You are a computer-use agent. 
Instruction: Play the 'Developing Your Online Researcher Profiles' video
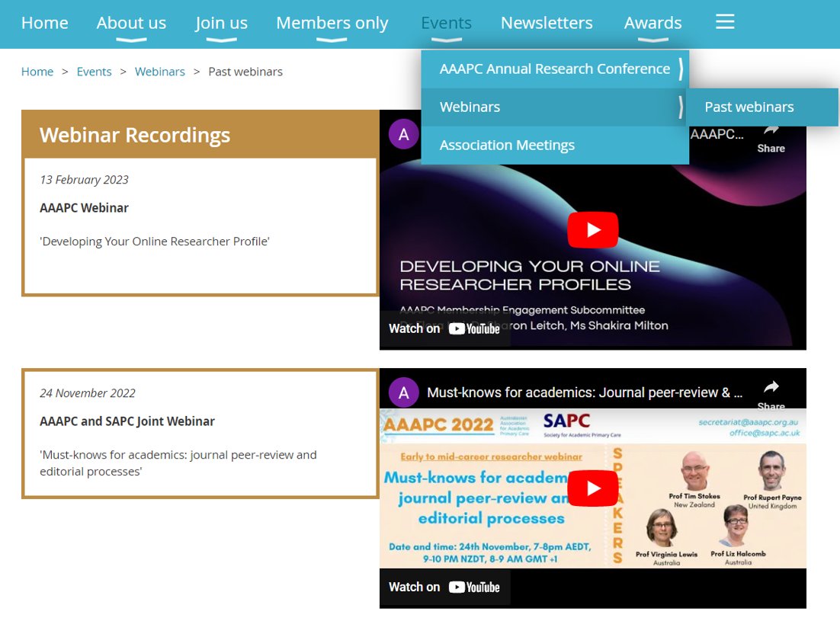(x=593, y=229)
